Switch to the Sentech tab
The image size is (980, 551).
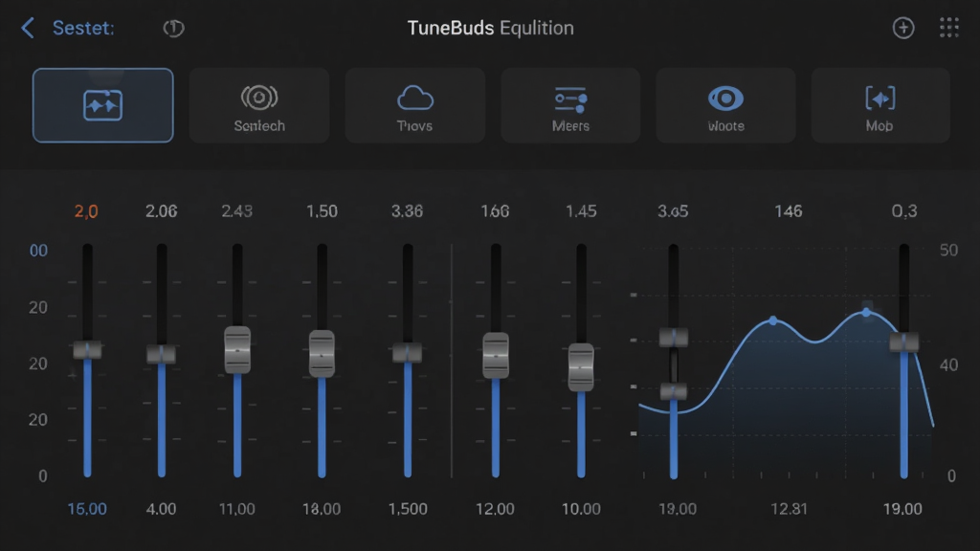(x=259, y=105)
